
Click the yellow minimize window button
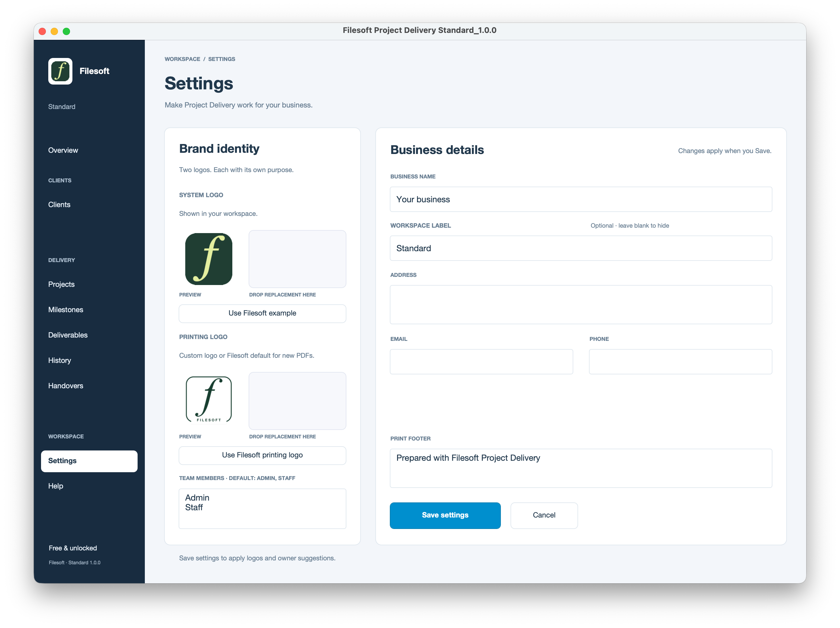[x=54, y=31]
